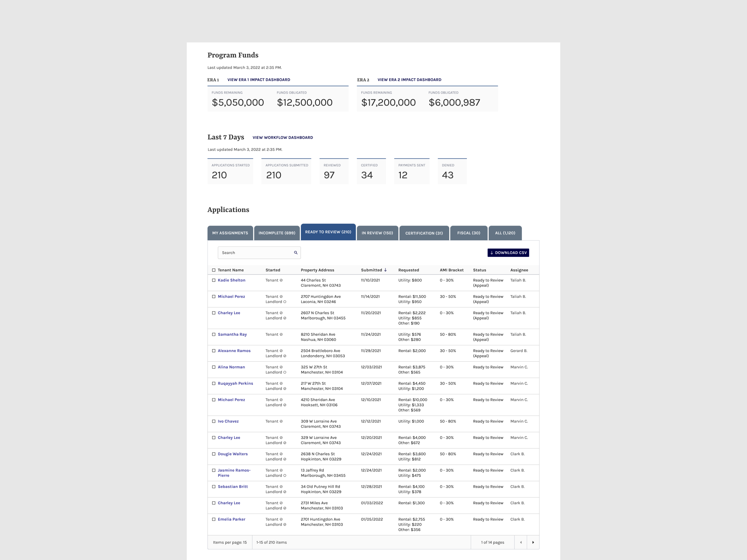Open Ruqayyah Perkins application link

[x=235, y=383]
